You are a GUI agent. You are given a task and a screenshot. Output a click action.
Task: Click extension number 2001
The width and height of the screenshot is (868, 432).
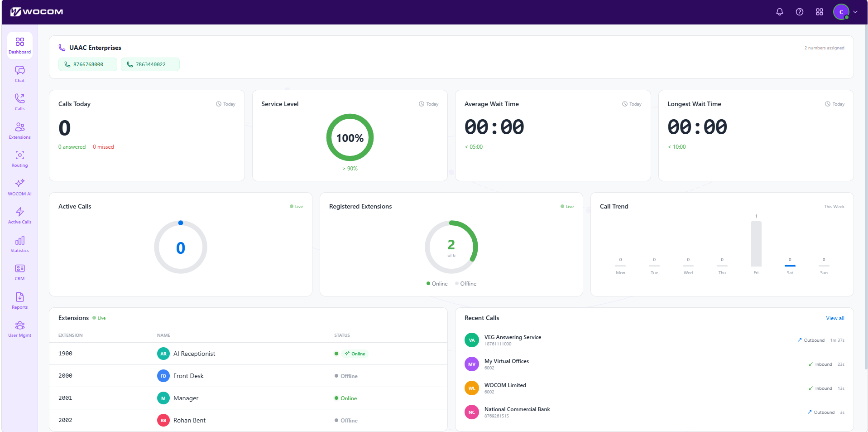click(x=65, y=398)
